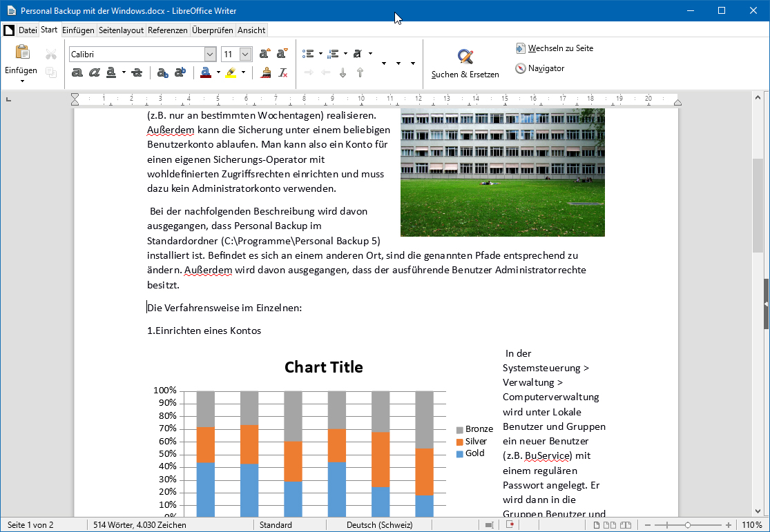Switch to the Start tab

(49, 30)
